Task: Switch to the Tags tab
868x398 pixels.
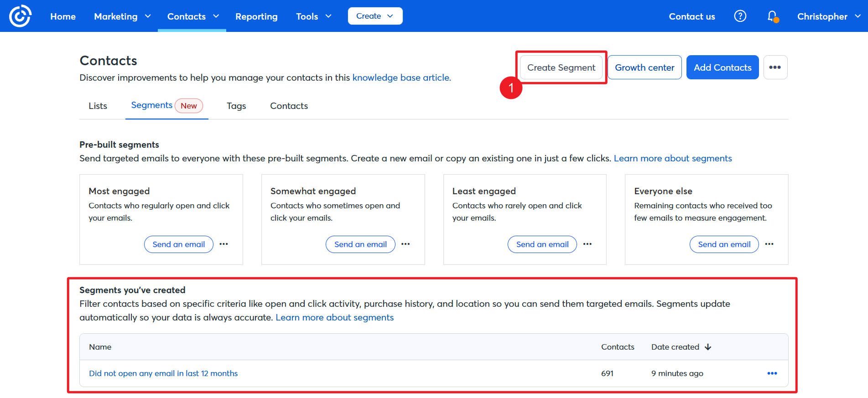Action: pos(236,106)
